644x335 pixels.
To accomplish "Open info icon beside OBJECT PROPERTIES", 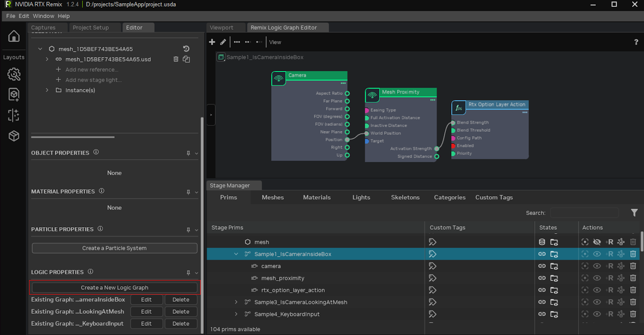I will [96, 152].
